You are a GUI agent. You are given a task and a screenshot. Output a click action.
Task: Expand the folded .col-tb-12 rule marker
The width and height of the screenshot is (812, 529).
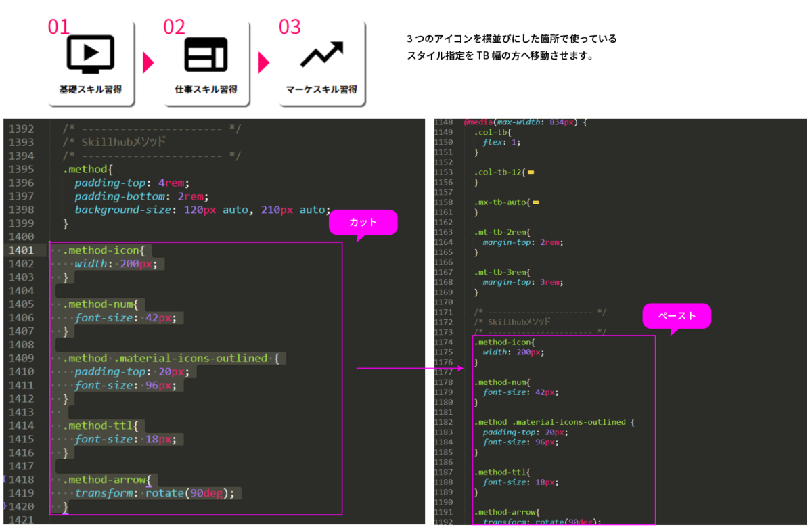point(531,172)
